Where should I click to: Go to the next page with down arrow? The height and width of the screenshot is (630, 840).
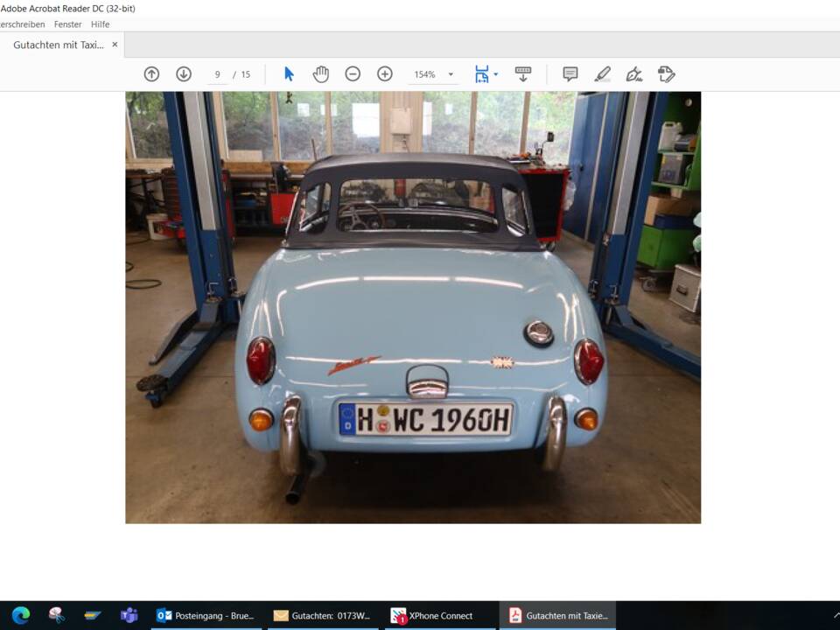(x=184, y=73)
